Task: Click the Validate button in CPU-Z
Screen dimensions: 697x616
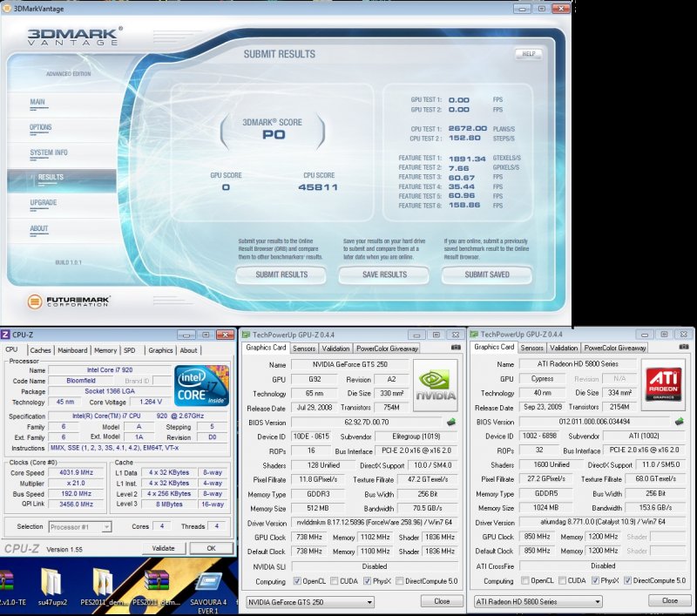Action: pos(163,548)
